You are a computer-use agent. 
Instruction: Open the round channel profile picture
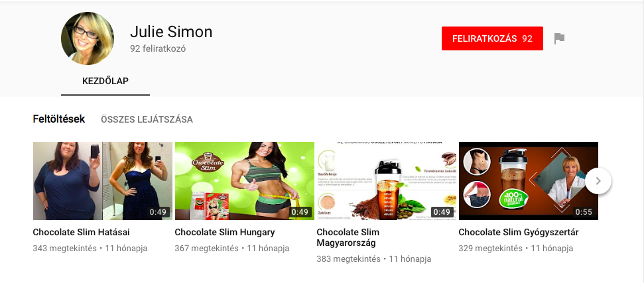click(x=88, y=38)
